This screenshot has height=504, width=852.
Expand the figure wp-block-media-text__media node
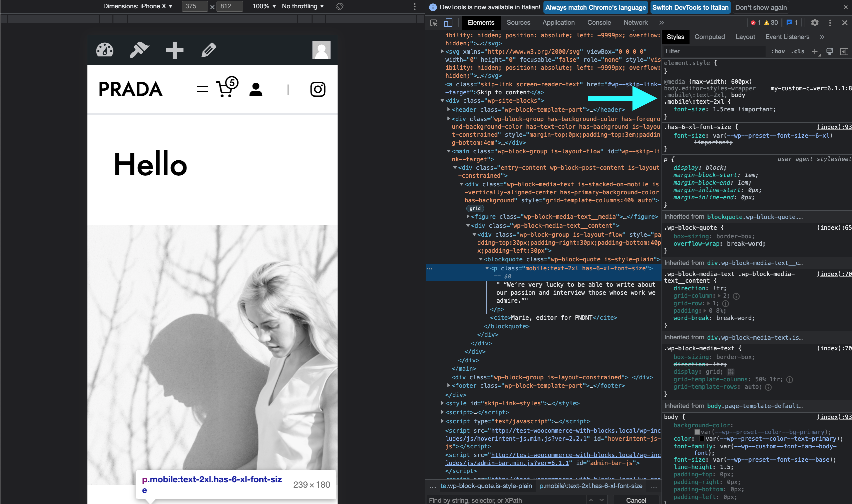(x=468, y=216)
